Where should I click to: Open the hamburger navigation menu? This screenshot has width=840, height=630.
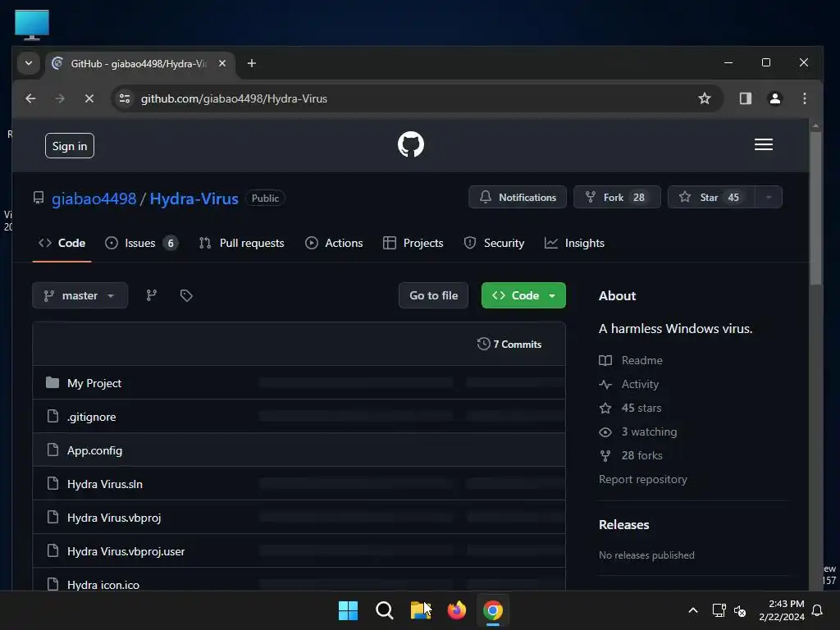[x=764, y=144]
